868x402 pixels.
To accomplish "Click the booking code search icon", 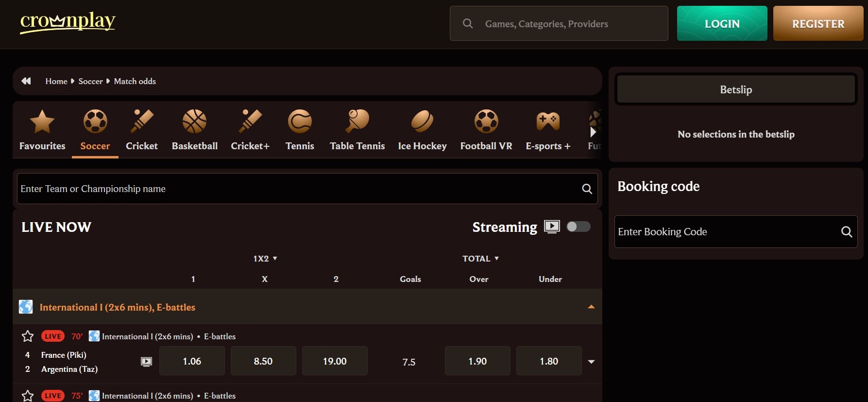I will click(847, 232).
